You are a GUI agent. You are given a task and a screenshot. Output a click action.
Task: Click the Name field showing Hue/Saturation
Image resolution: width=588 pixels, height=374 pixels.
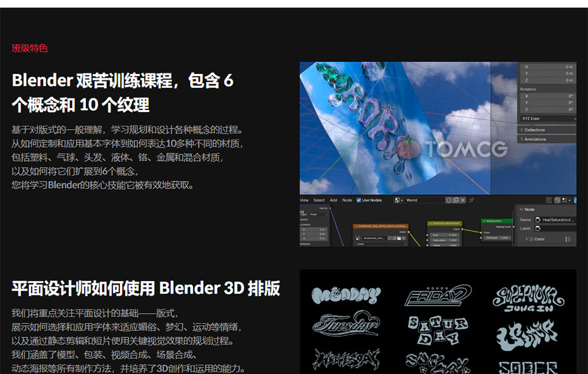[556, 220]
